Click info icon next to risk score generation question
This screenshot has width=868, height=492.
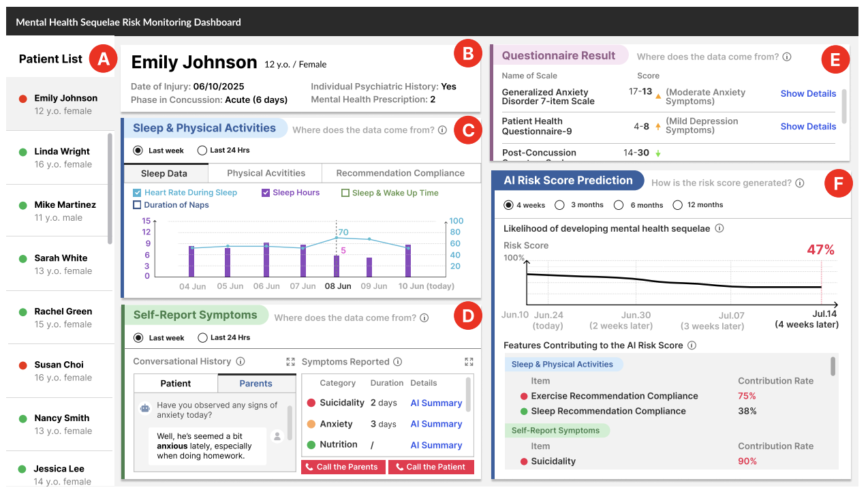click(799, 183)
